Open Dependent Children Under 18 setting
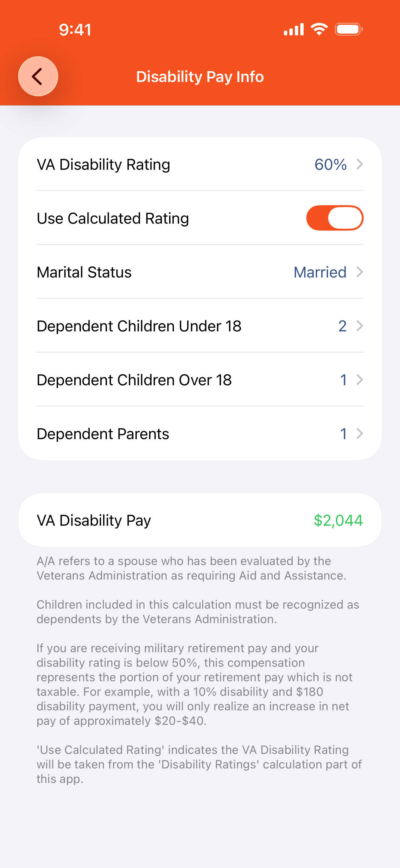This screenshot has width=400, height=868. (x=200, y=326)
